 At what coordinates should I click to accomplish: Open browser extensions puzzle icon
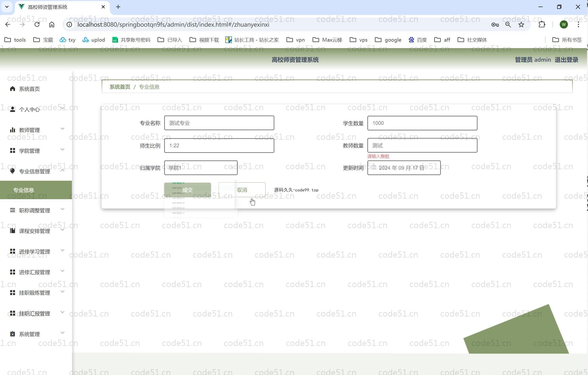click(x=542, y=25)
